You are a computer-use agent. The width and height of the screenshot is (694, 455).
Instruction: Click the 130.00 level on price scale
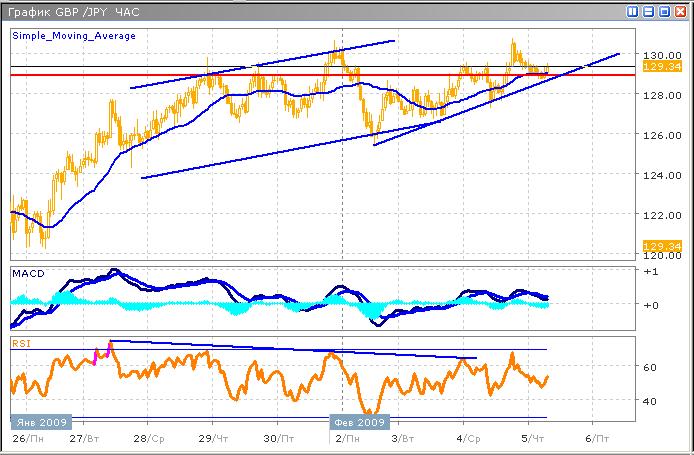point(656,55)
